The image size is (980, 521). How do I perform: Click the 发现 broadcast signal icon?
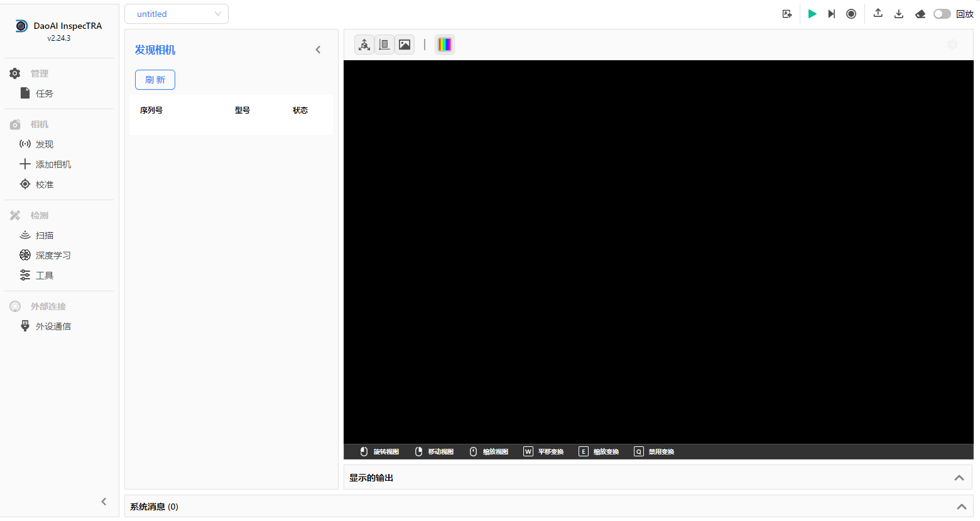click(25, 144)
